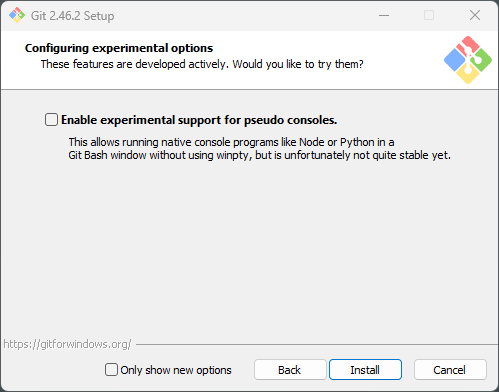Click the 'Only show new options' label text

pos(176,370)
